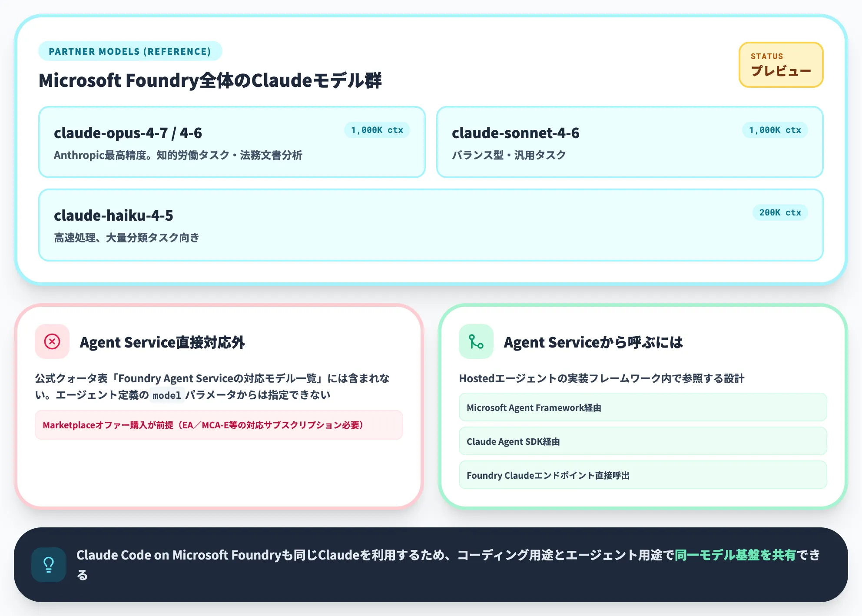Click the STATUS プレビュー badge
The height and width of the screenshot is (616, 862).
pyautogui.click(x=781, y=65)
